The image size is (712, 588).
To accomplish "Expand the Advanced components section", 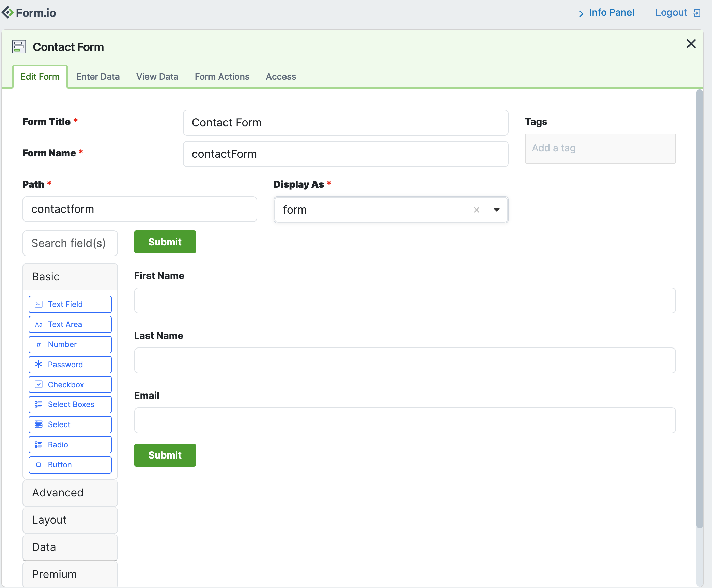I will pos(70,493).
